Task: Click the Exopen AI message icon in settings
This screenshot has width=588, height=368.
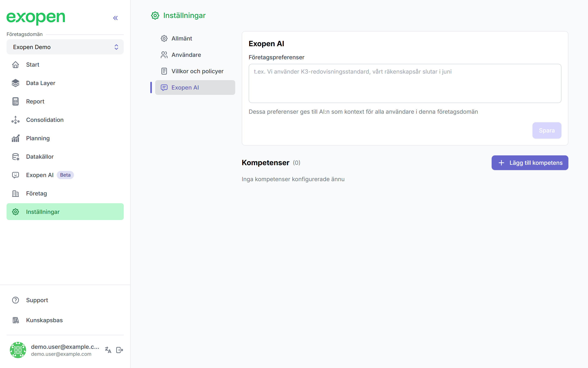Action: [x=164, y=88]
